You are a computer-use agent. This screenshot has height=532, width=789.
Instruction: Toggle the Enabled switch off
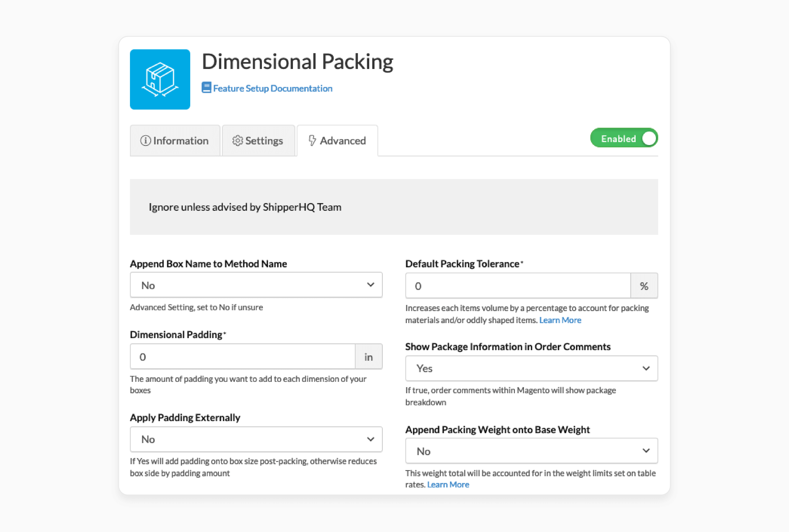(624, 138)
